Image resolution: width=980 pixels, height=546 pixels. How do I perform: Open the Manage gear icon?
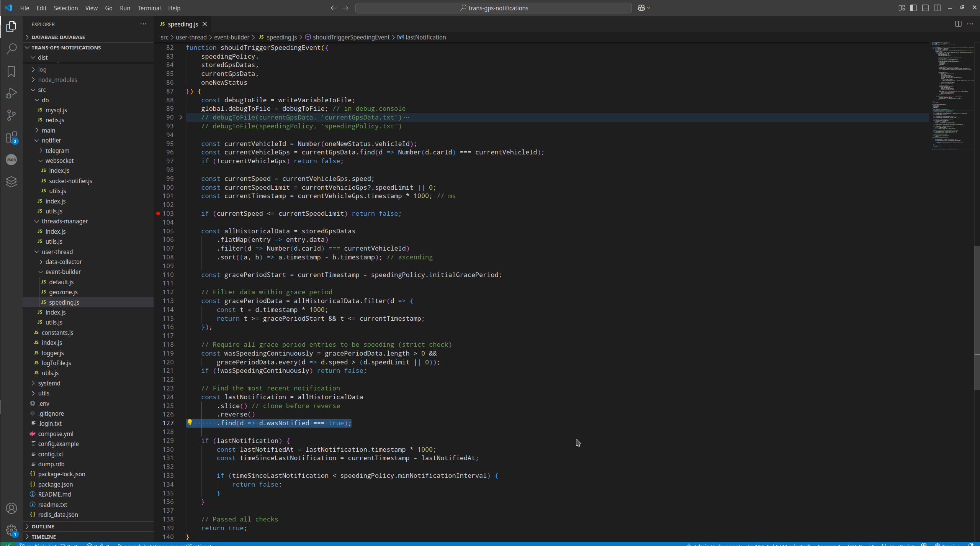(11, 530)
